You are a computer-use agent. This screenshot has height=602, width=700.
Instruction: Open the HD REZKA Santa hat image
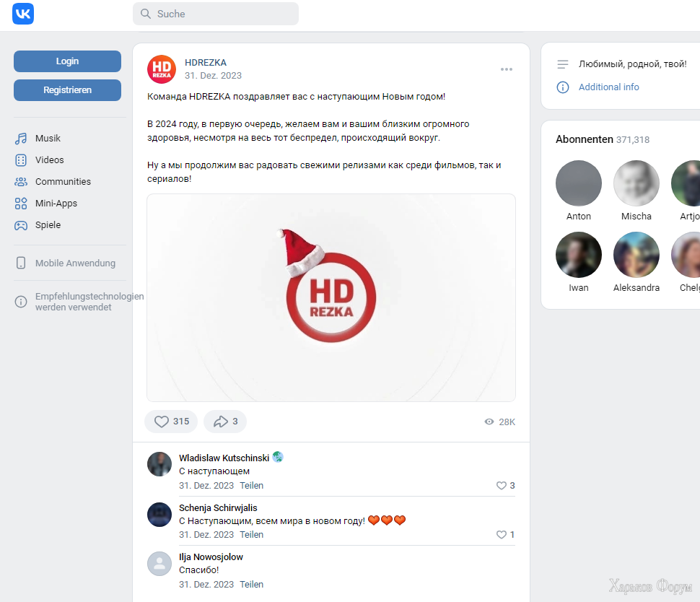331,298
